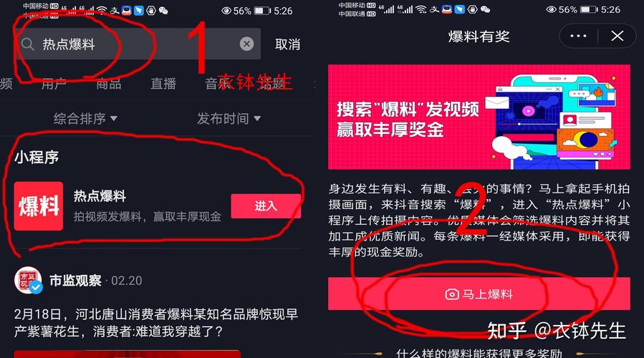
Task: Open the 市监观察 post about 河北唐山
Action: (x=156, y=323)
